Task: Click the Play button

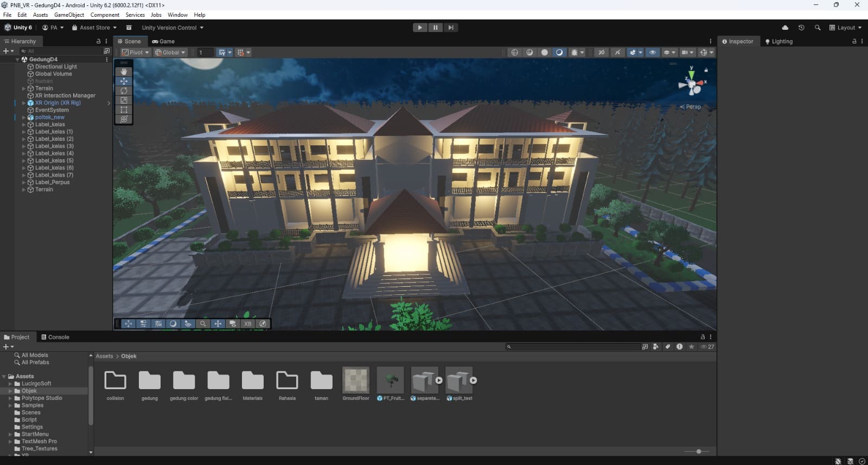Action: [x=420, y=28]
